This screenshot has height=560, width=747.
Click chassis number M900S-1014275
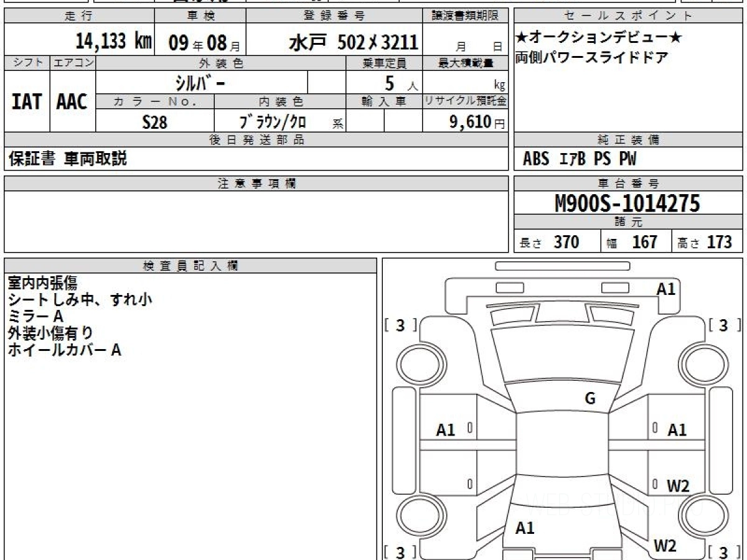(627, 203)
